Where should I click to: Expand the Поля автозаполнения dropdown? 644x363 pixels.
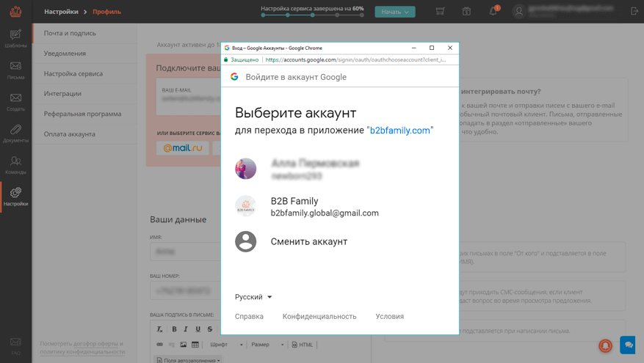coord(189,360)
